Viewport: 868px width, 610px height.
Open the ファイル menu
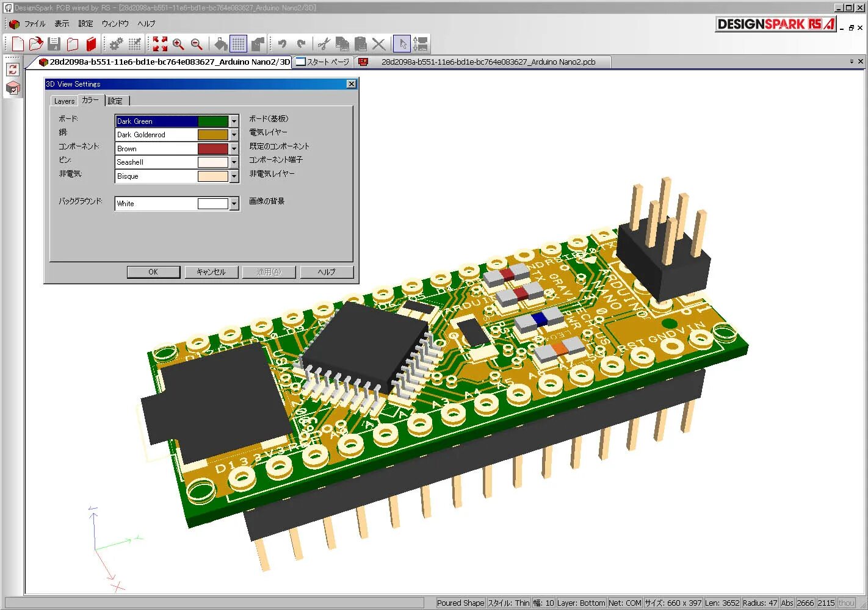tap(35, 24)
